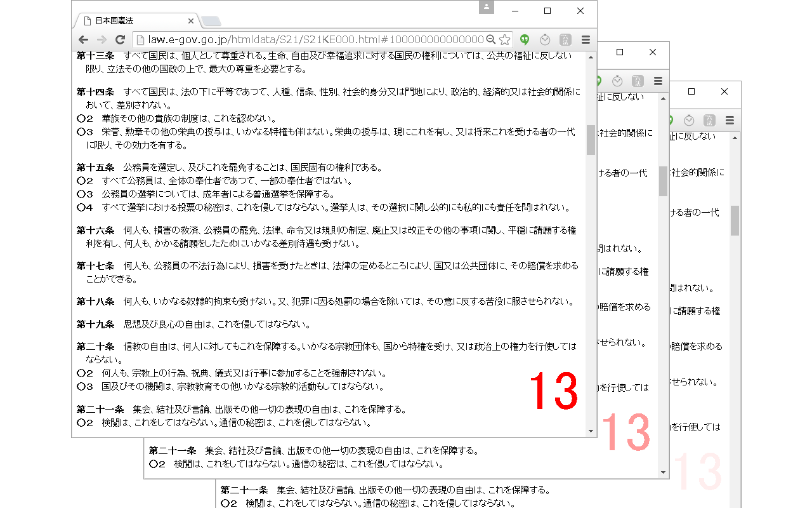
Task: Click the 第二十一条 heading in the rearmost window
Action: [244, 490]
